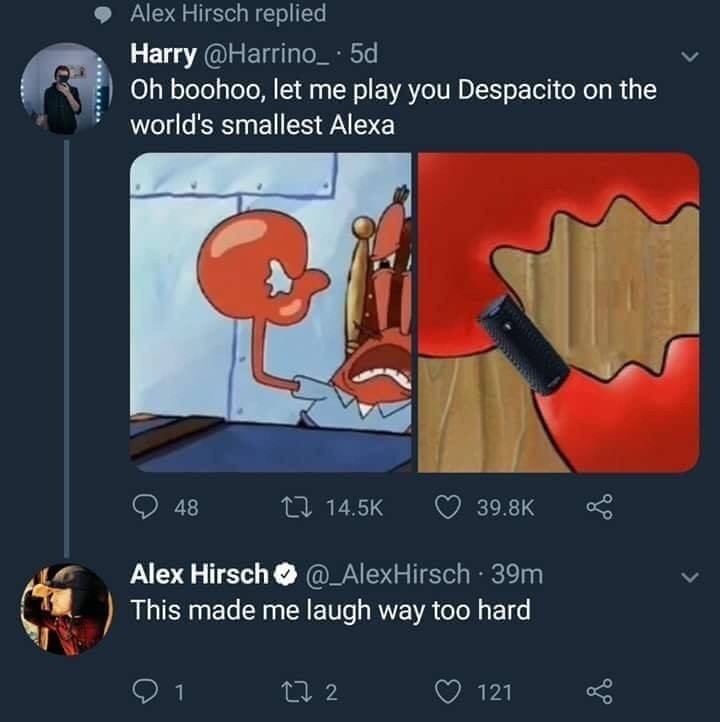Click Alex Hirsch's verified badge
720x722 pixels.
pyautogui.click(x=284, y=575)
